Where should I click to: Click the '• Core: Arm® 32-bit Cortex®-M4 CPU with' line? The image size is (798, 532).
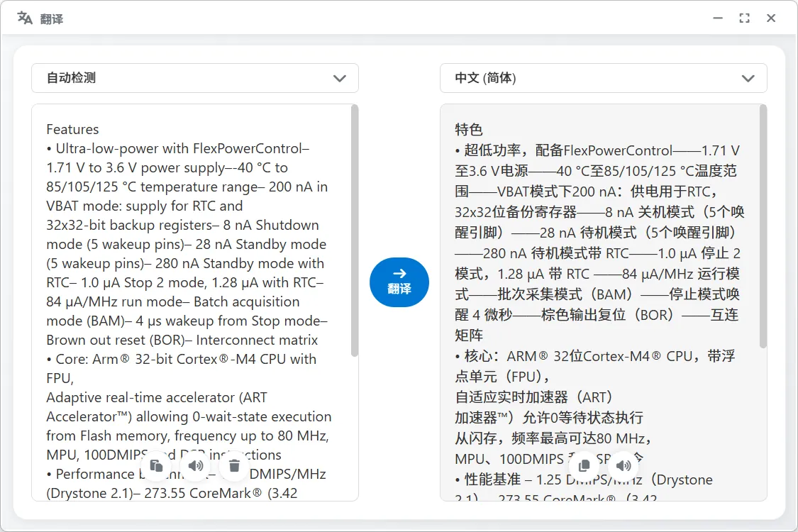click(181, 360)
